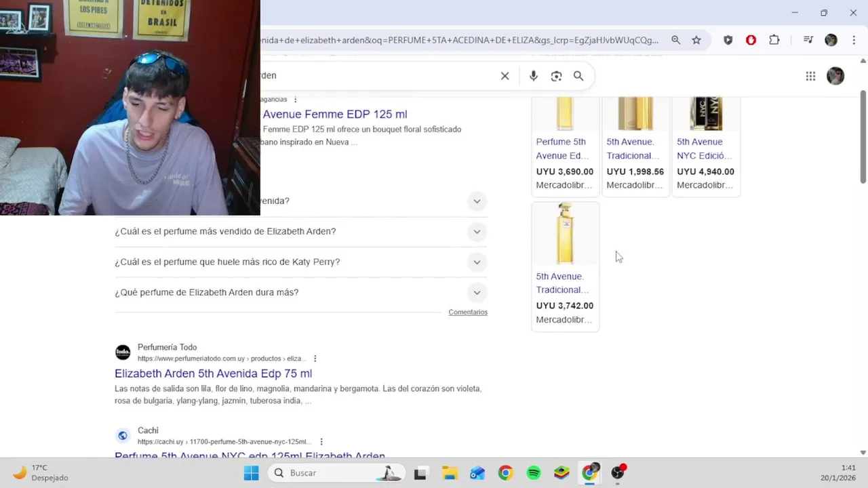Open the first Chrome icon in the taskbar
This screenshot has width=868, height=488.
coord(505,473)
